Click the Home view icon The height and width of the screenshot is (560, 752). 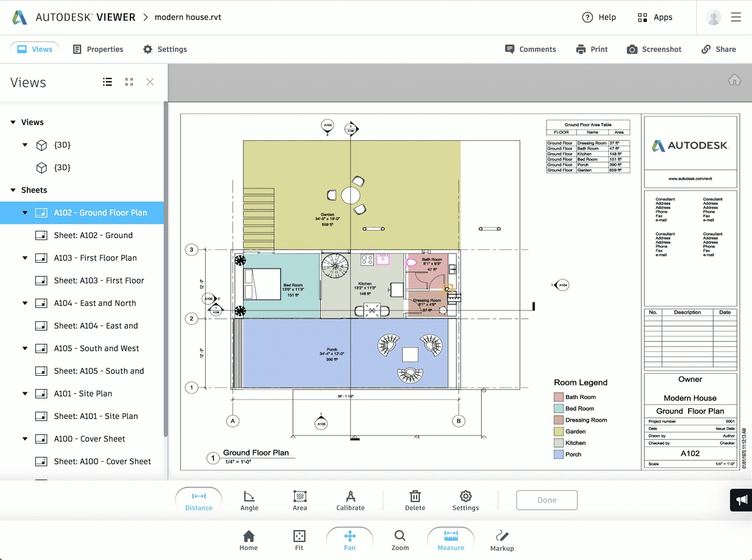[248, 540]
